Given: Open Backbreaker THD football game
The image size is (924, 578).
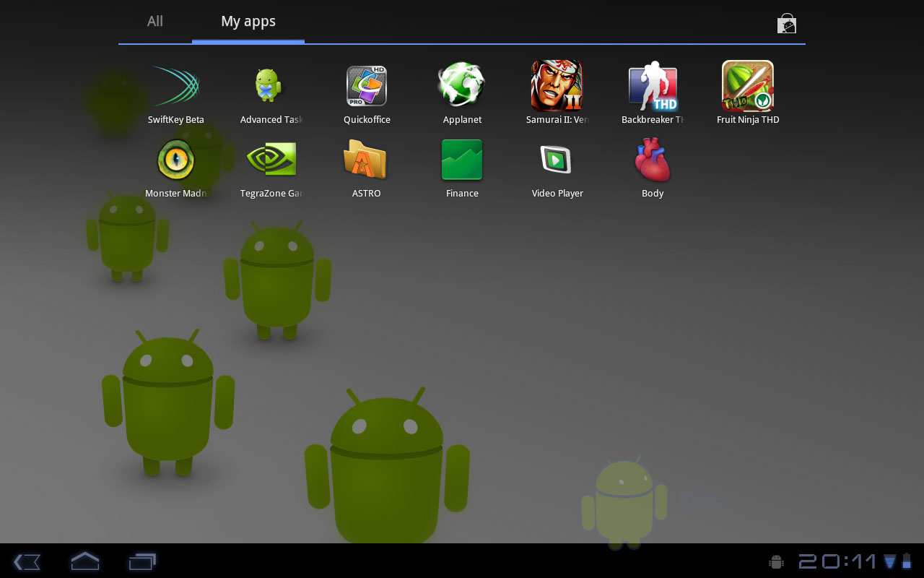Looking at the screenshot, I should (653, 94).
